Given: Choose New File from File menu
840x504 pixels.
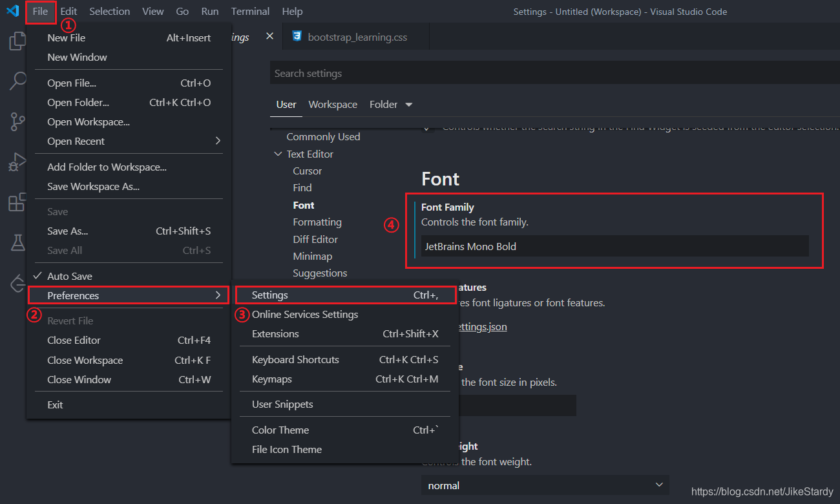Looking at the screenshot, I should point(128,37).
